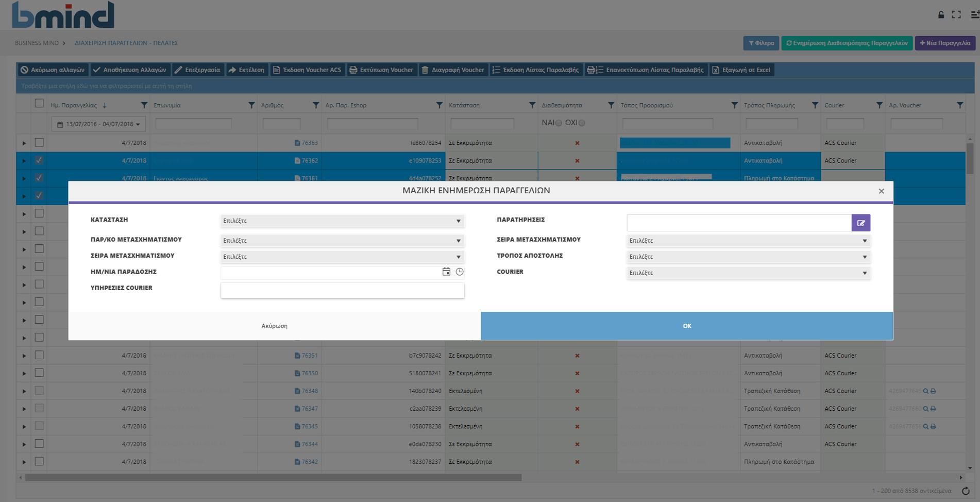Click Εκτέλεση toolbar button
The height and width of the screenshot is (502, 980).
click(x=246, y=70)
